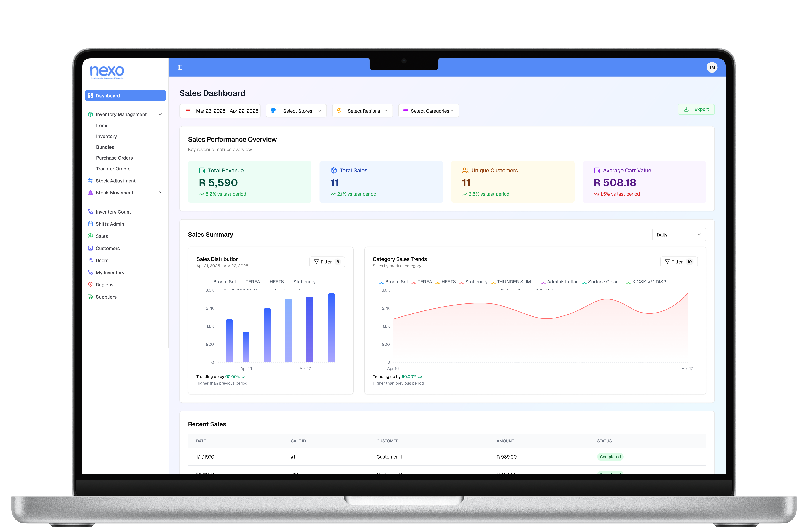
Task: Open the calendar icon beside the date range
Action: [x=189, y=111]
